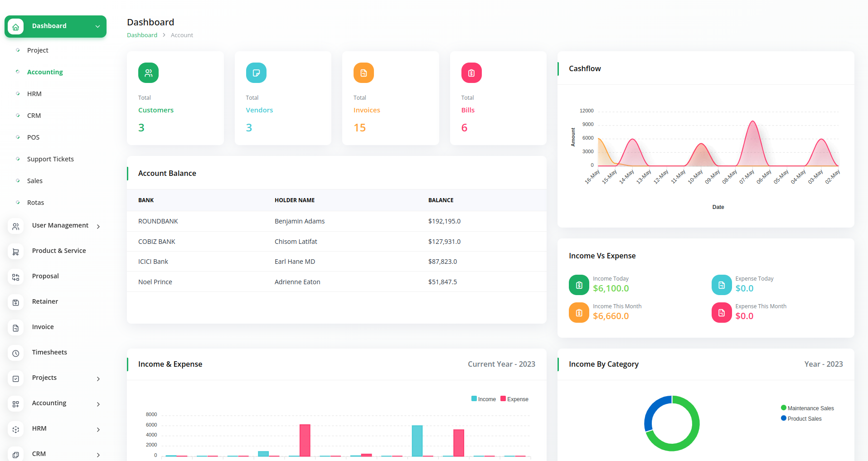Click the Timesheets clock icon
Screen dimensions: 868x461
(16, 353)
